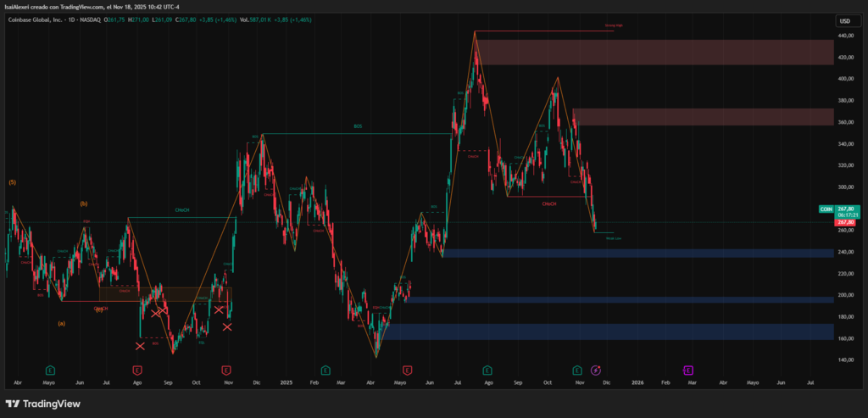The image size is (868, 418).
Task: Click the Weak Low label below current price
Action: pyautogui.click(x=614, y=238)
